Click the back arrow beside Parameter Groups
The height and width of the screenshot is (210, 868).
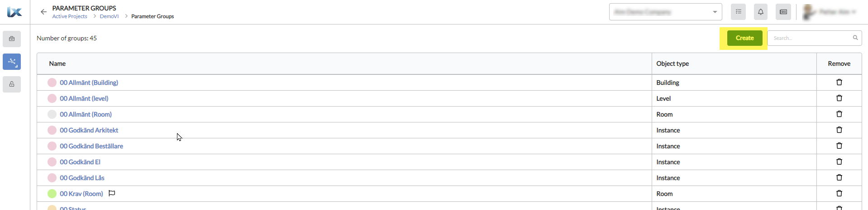[x=43, y=12]
